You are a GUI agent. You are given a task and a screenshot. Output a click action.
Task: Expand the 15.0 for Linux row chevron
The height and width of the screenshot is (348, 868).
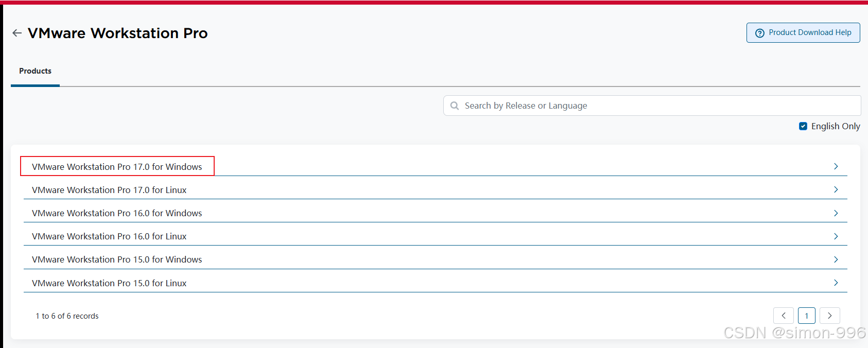[x=836, y=283]
